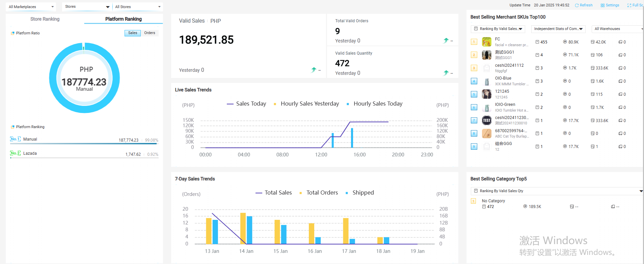Click the ceshi20241112 product name
This screenshot has height=264, width=644.
[509, 65]
